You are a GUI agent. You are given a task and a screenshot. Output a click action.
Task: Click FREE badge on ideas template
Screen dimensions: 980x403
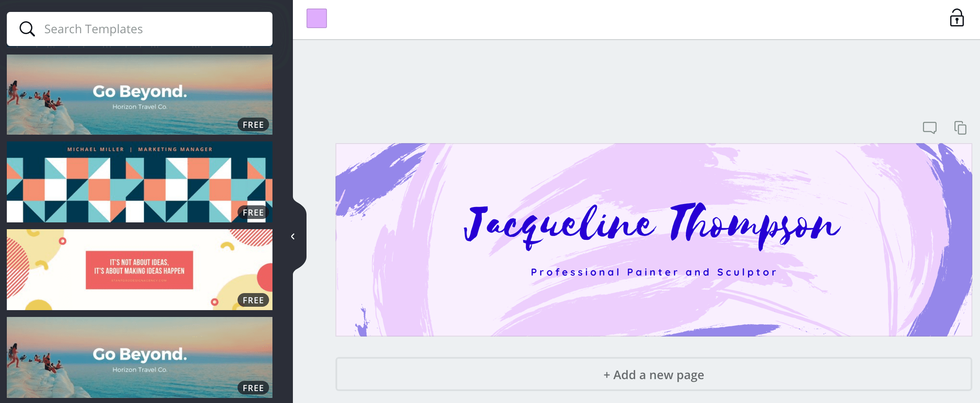click(x=253, y=300)
